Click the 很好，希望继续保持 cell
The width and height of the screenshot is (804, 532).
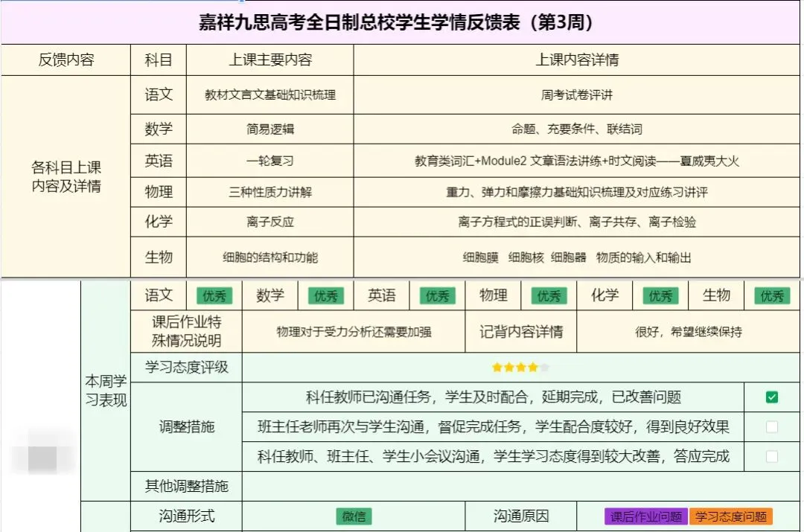(x=688, y=332)
